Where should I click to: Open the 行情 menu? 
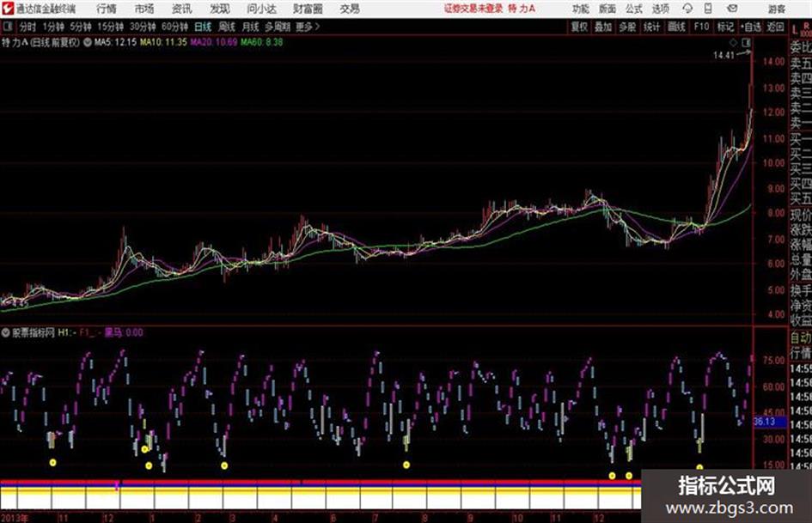pos(107,9)
